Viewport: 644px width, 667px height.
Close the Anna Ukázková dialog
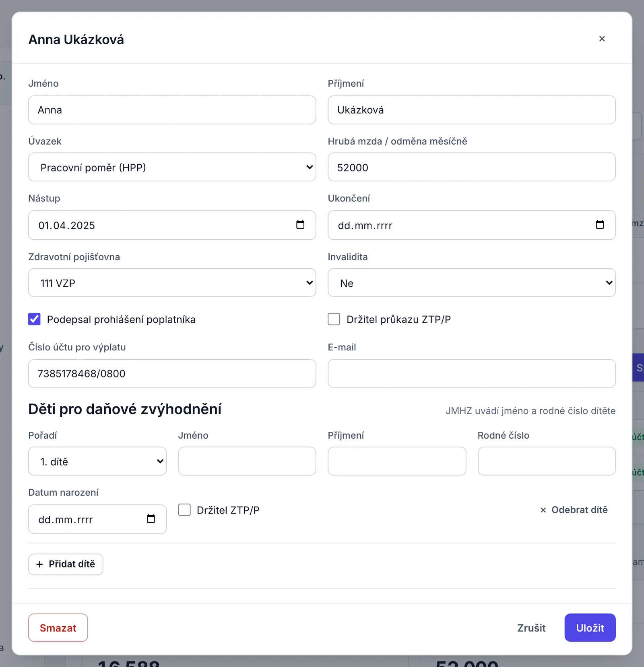[x=602, y=39]
